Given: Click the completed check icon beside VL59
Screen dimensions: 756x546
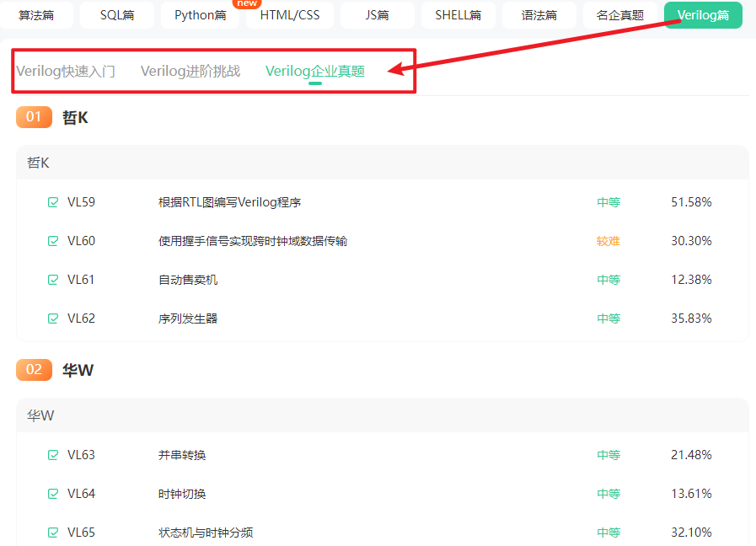Looking at the screenshot, I should (53, 202).
